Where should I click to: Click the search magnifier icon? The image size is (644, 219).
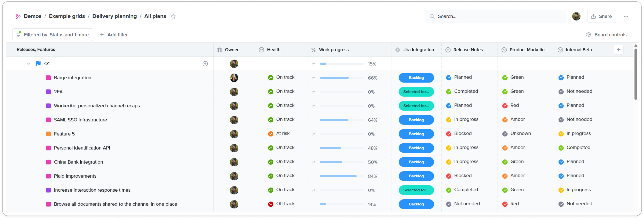[432, 16]
